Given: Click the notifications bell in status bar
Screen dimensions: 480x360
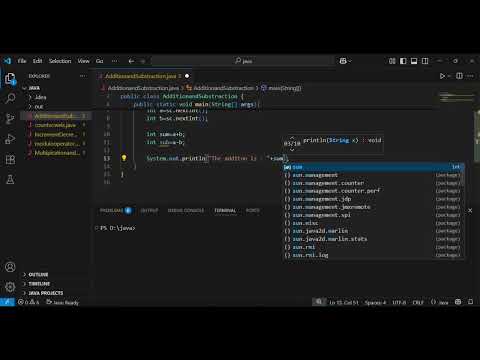Looking at the screenshot, I should click(470, 302).
